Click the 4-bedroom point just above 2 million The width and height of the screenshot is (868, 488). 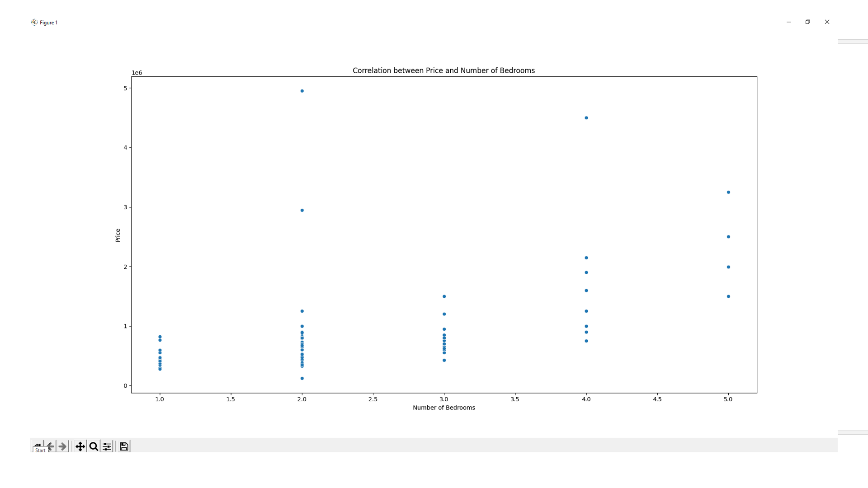586,258
